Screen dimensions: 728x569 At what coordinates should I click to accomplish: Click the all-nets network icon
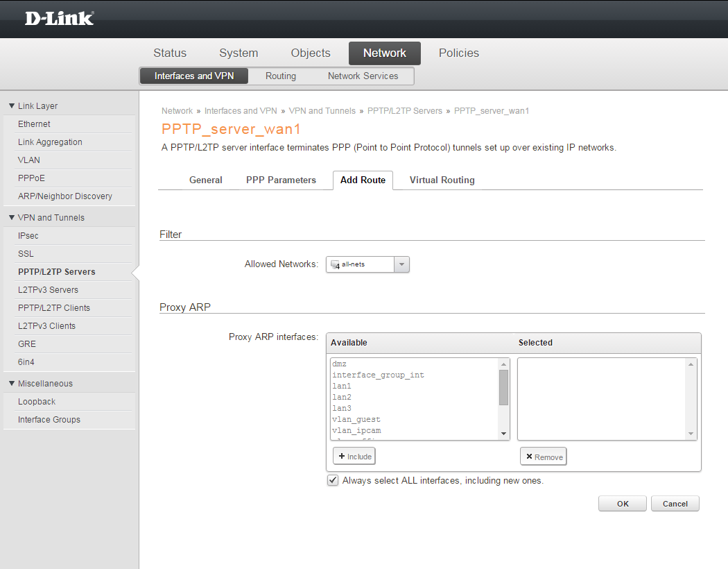[x=336, y=264]
